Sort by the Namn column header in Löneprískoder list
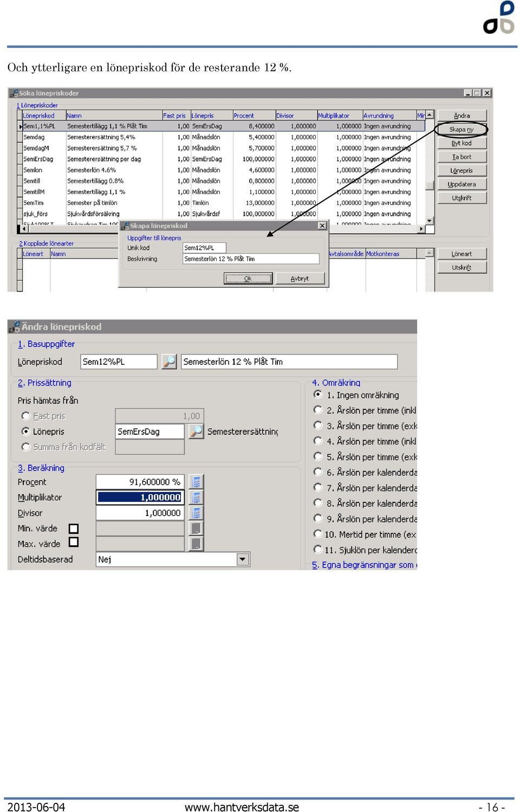 click(x=114, y=115)
